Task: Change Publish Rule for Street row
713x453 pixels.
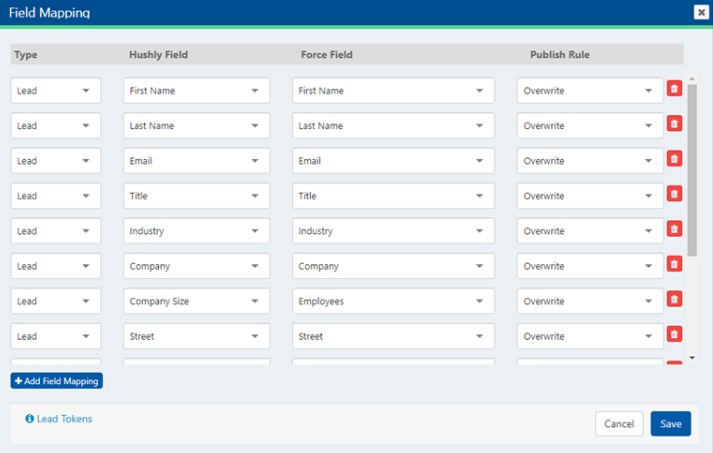Action: coord(590,336)
